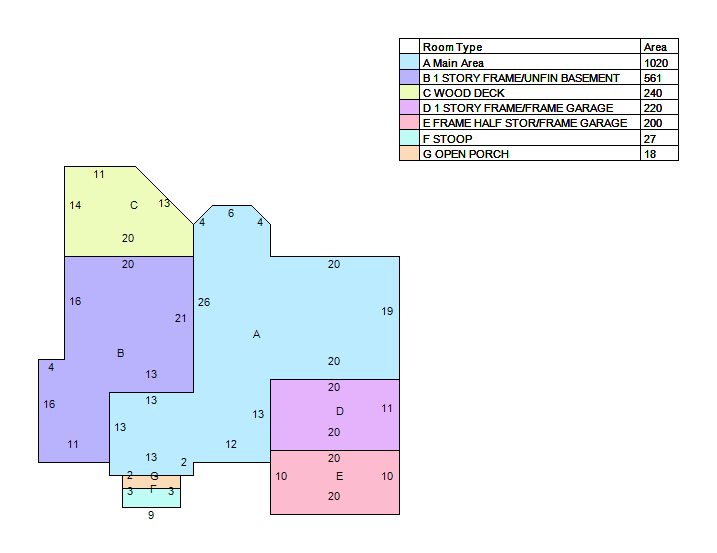The width and height of the screenshot is (717, 553).
Task: Select area value 1020
Action: tap(656, 63)
